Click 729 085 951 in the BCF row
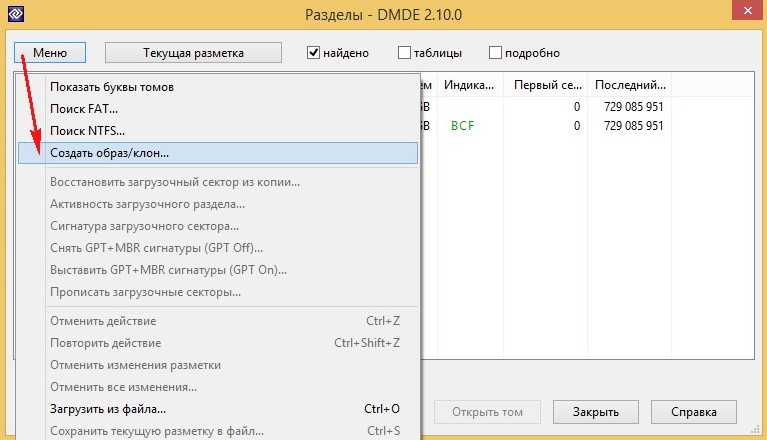Screen dimensions: 767x440 (633, 126)
